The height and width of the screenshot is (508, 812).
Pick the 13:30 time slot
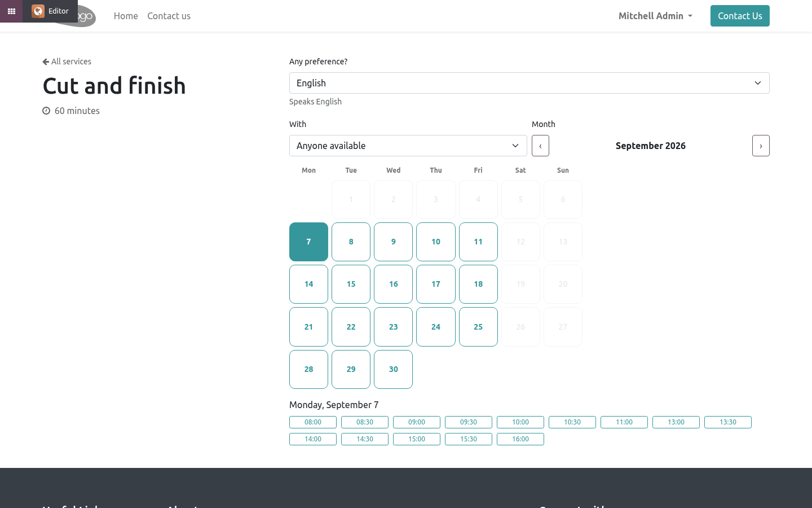728,422
